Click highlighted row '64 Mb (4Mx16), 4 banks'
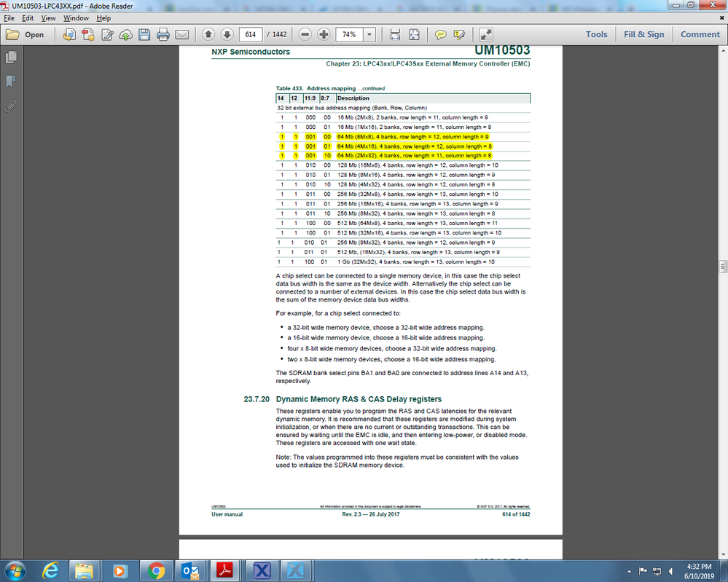The image size is (728, 582). pos(403,146)
